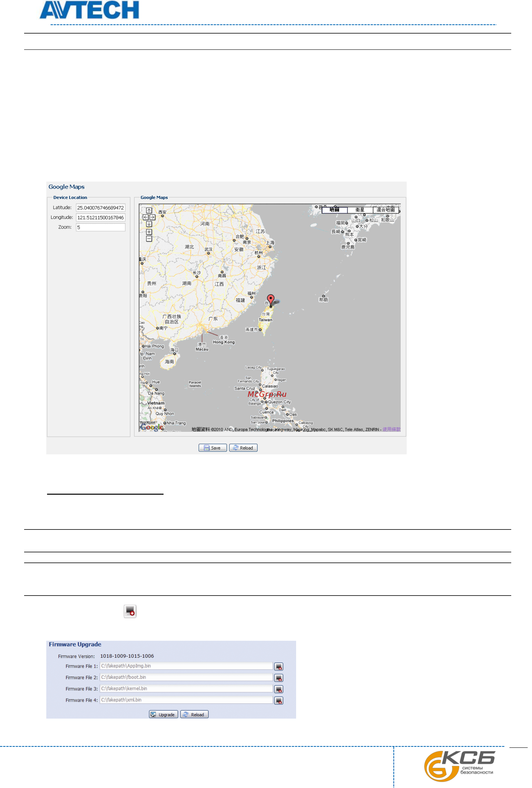Click the Google logo on the map
This screenshot has width=532, height=788.
[152, 427]
